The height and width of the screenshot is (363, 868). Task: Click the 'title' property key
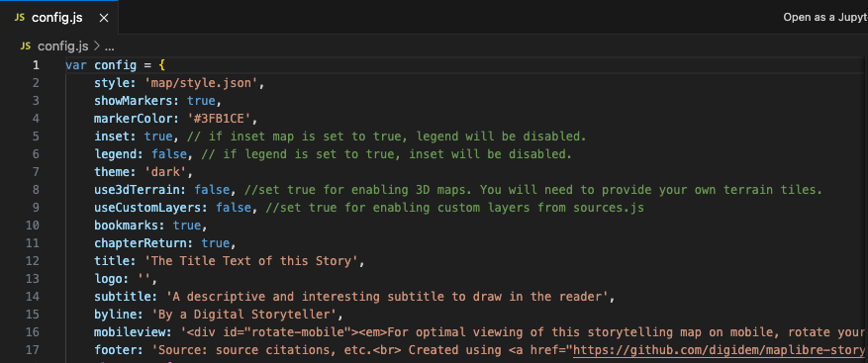[113, 261]
